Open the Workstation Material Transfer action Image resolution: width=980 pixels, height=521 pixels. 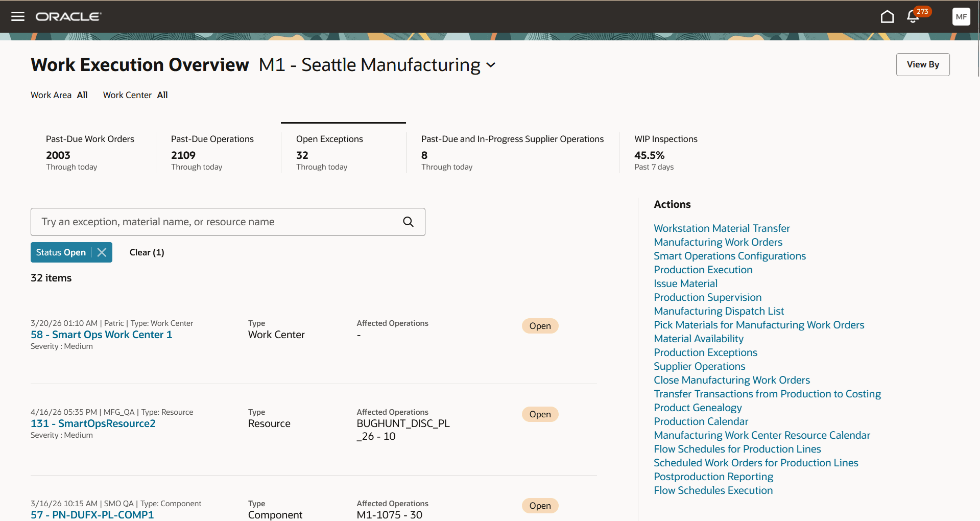[722, 228]
